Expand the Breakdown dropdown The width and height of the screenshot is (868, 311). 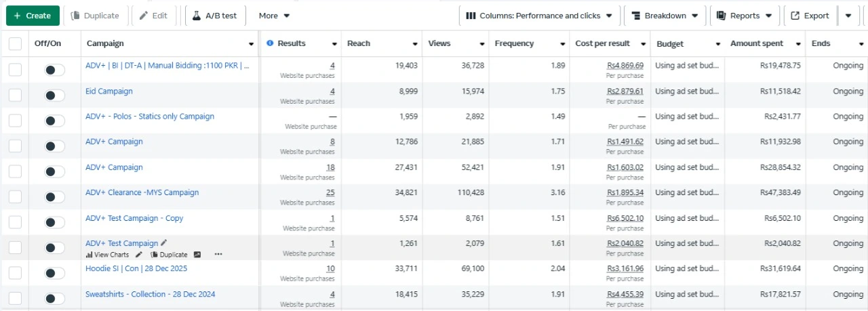(x=665, y=16)
